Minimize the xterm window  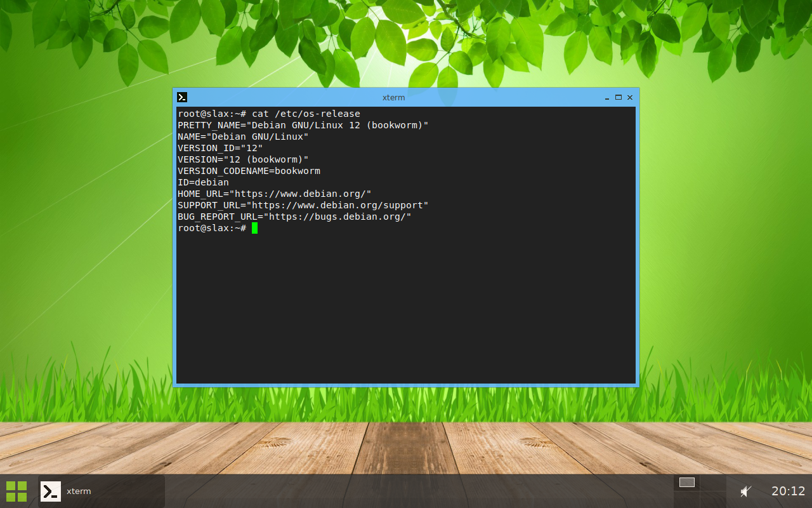[606, 98]
